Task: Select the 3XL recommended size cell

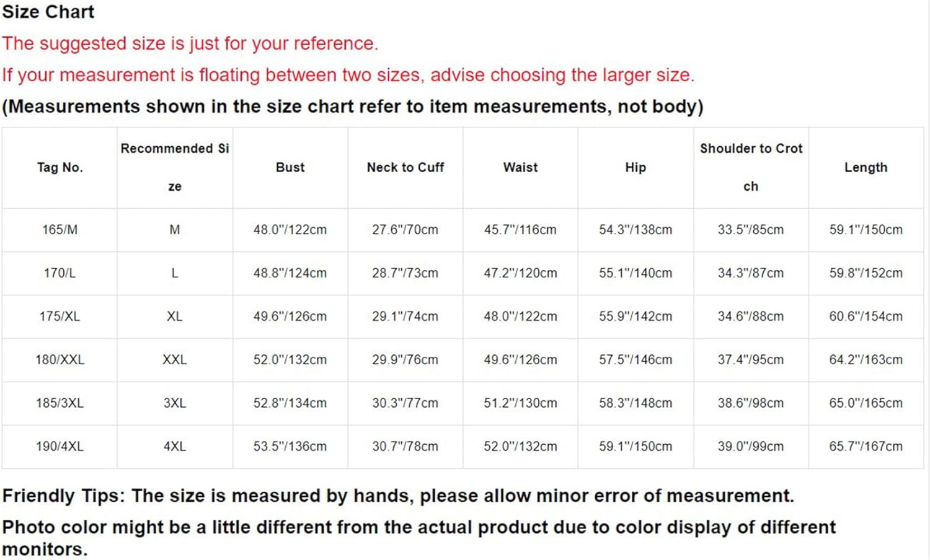Action: click(x=175, y=403)
